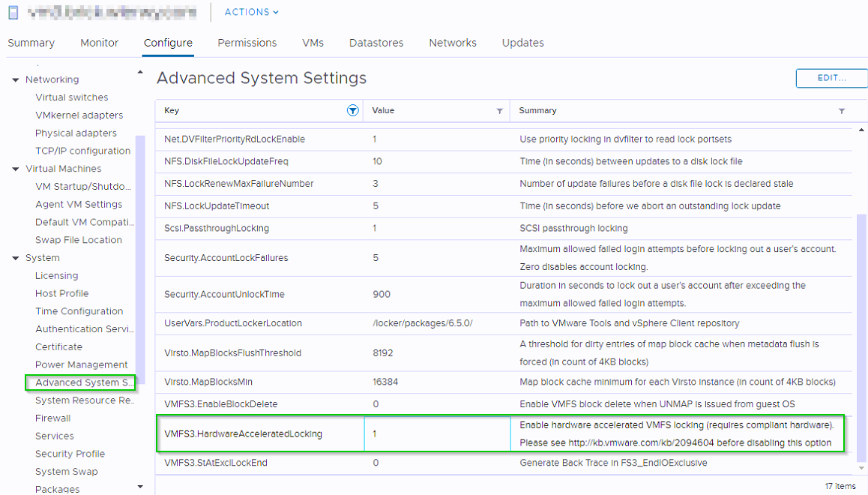
Task: Open the Summary column filter icon
Action: 842,111
